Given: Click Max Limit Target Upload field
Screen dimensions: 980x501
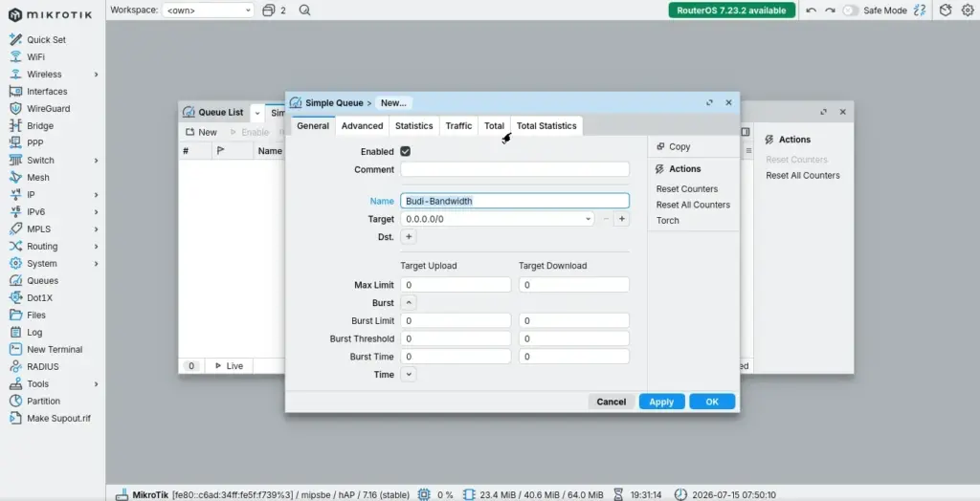Looking at the screenshot, I should point(456,285).
